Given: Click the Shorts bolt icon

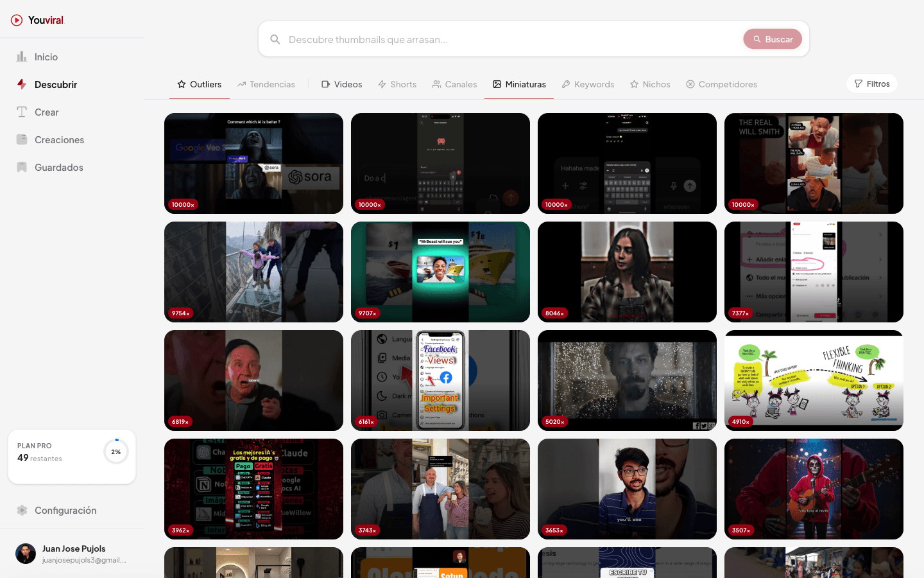Looking at the screenshot, I should pyautogui.click(x=382, y=84).
